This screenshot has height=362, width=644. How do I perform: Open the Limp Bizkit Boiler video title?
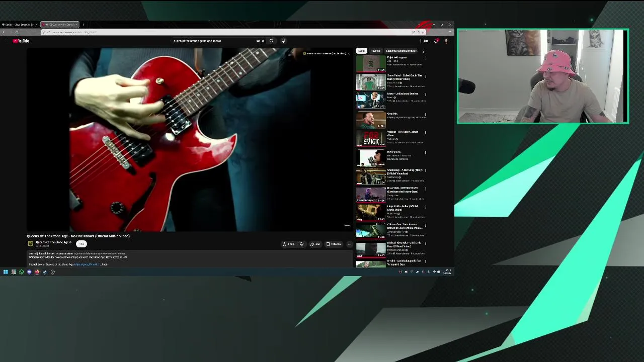402,208
